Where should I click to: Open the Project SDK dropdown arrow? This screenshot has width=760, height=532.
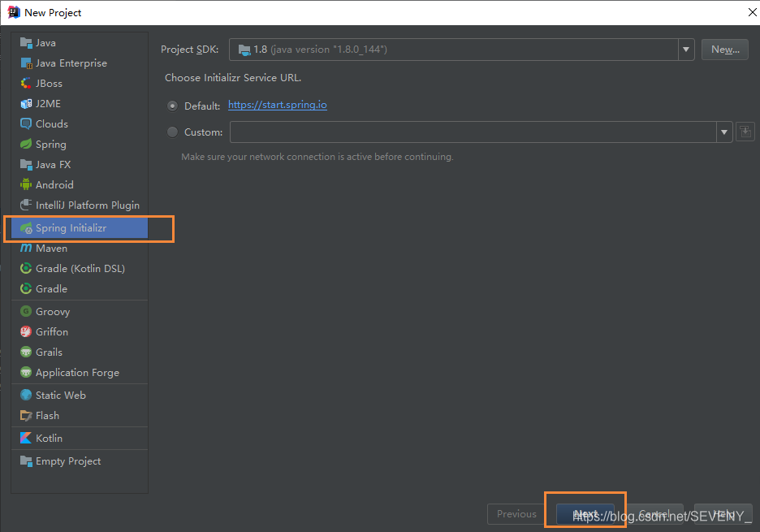(x=686, y=50)
